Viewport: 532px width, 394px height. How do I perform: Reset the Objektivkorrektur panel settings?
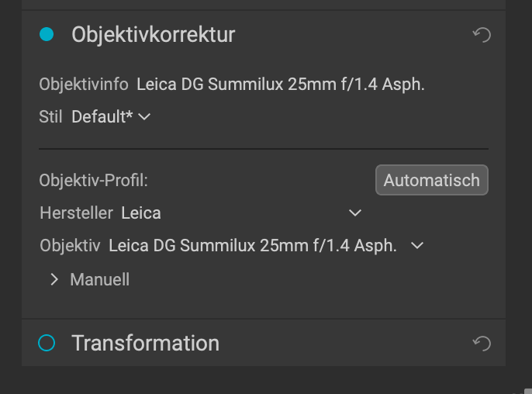pyautogui.click(x=482, y=35)
